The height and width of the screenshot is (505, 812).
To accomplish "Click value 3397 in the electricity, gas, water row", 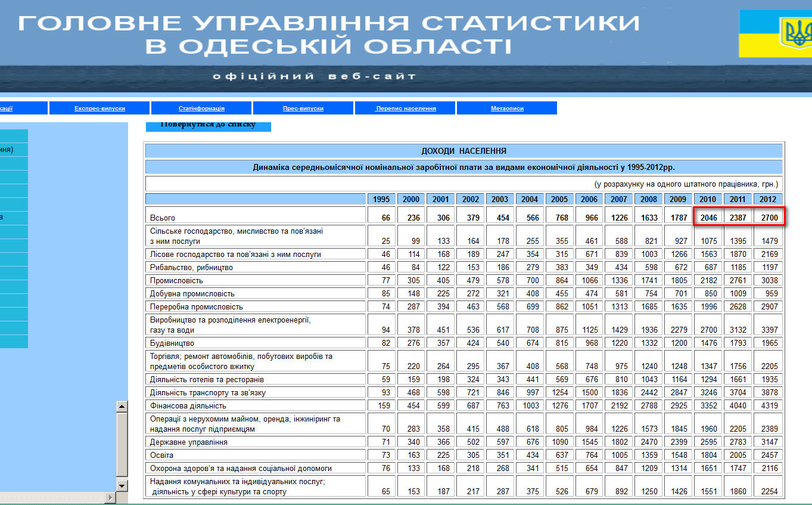I will 769,330.
